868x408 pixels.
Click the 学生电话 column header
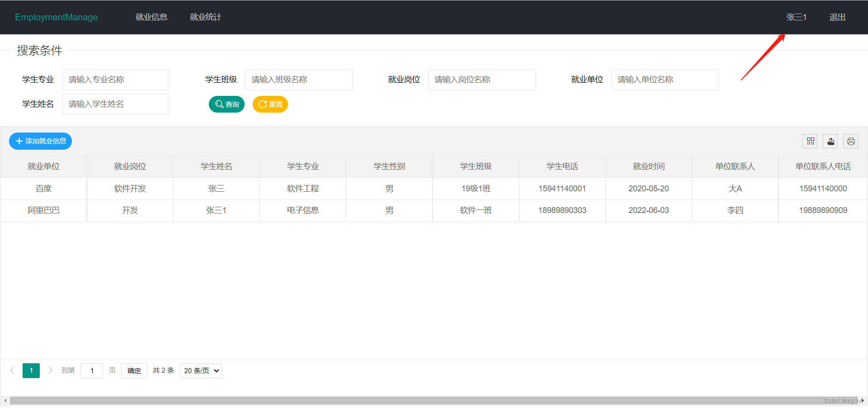562,166
